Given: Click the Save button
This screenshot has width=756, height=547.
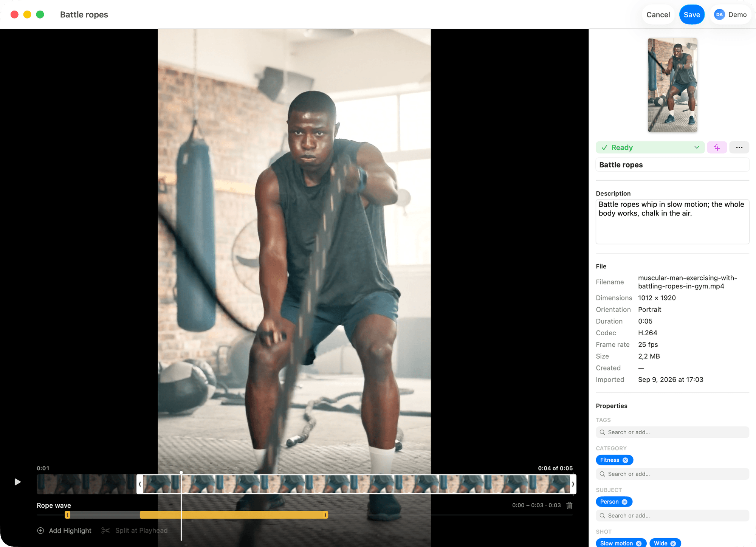Looking at the screenshot, I should click(x=692, y=15).
